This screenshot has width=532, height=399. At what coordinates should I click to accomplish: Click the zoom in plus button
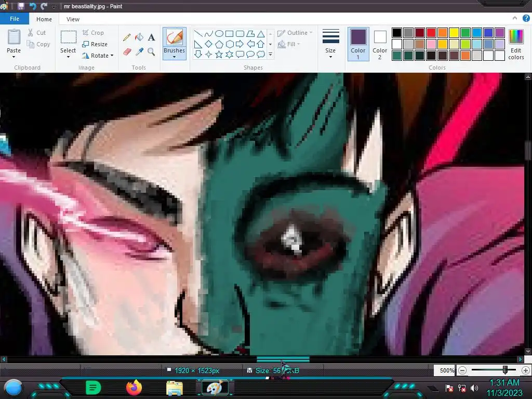click(526, 370)
